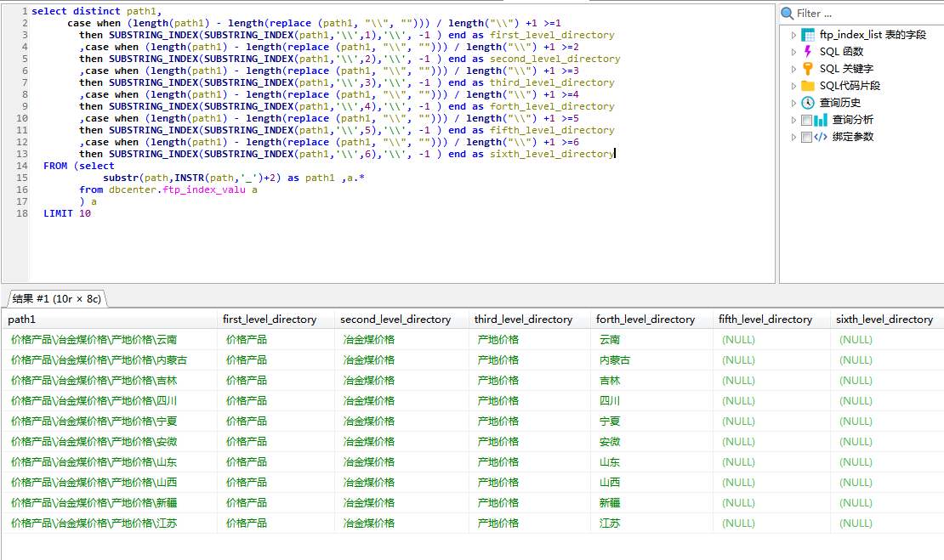Click the SQL代码片段 folder icon
This screenshot has height=560, width=944.
(808, 86)
